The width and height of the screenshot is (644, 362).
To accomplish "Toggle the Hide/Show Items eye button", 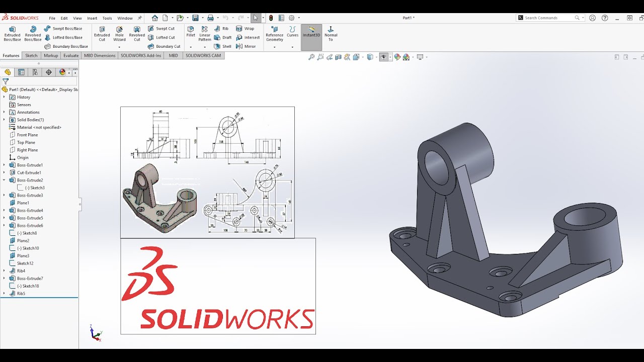I will (383, 57).
